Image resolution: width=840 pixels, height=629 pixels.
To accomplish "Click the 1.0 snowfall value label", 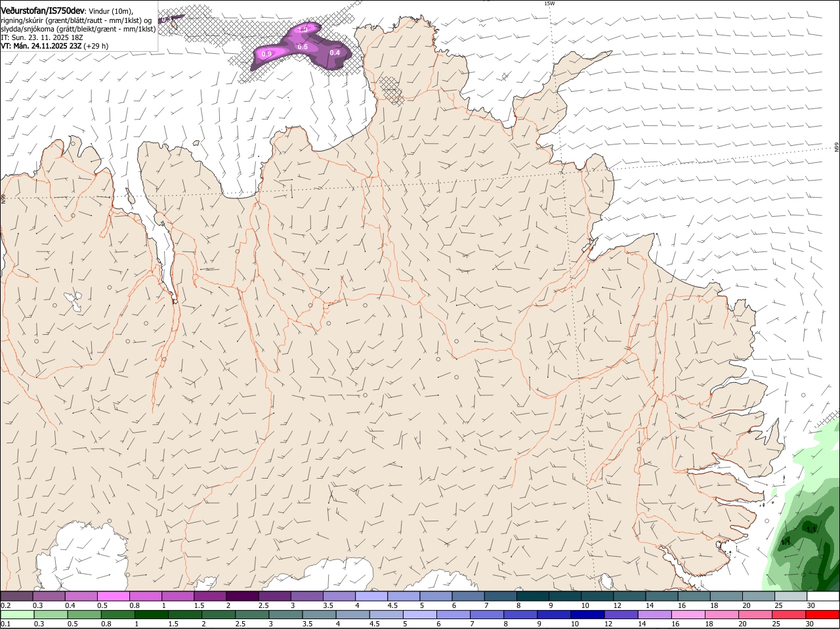I will [303, 30].
